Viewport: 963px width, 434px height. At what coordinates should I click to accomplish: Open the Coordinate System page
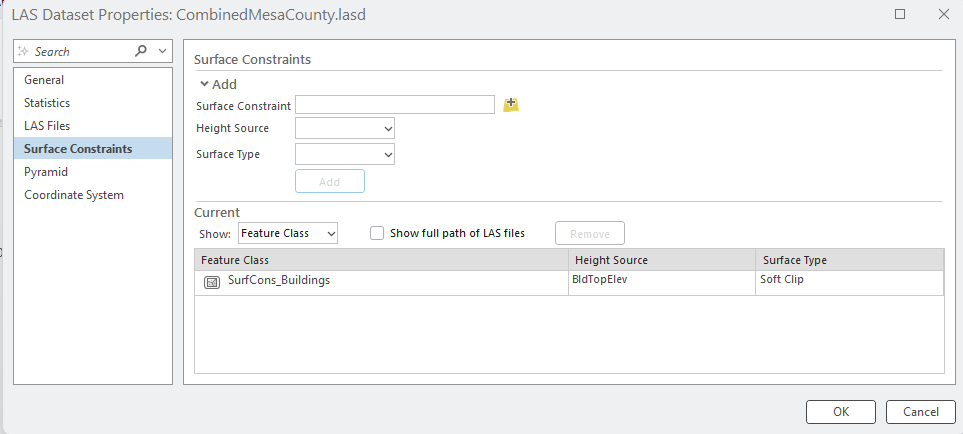pos(93,195)
